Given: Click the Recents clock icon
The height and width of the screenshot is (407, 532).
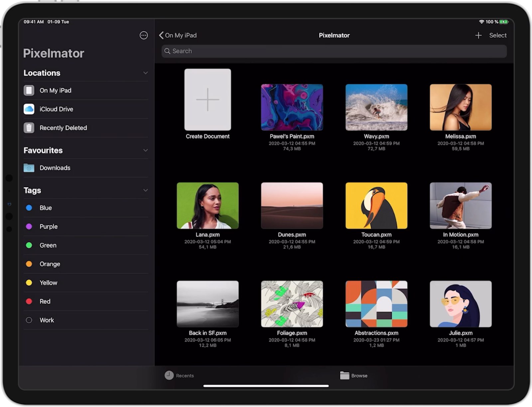Looking at the screenshot, I should [x=169, y=375].
